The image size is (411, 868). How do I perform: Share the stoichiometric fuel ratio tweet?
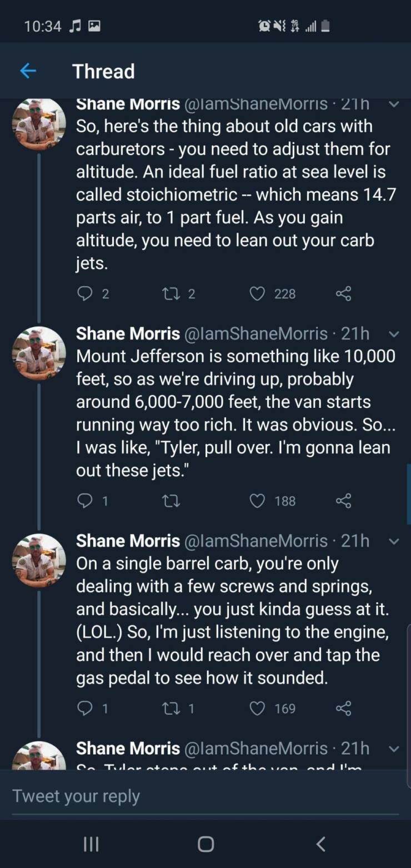344,293
